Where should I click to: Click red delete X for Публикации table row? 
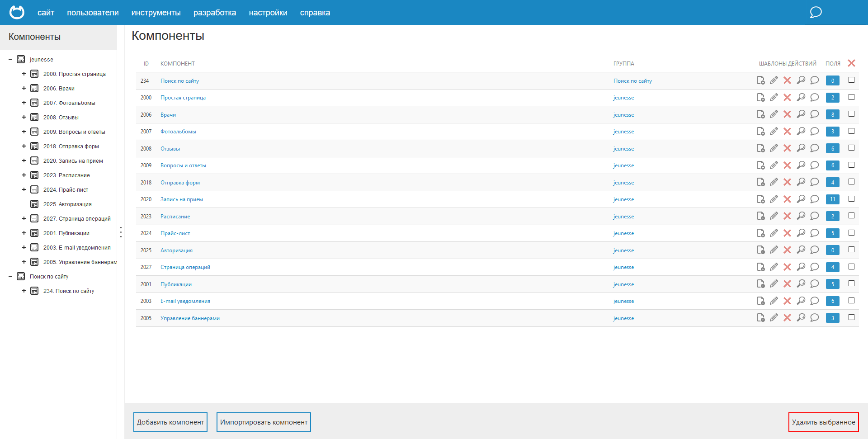[788, 284]
